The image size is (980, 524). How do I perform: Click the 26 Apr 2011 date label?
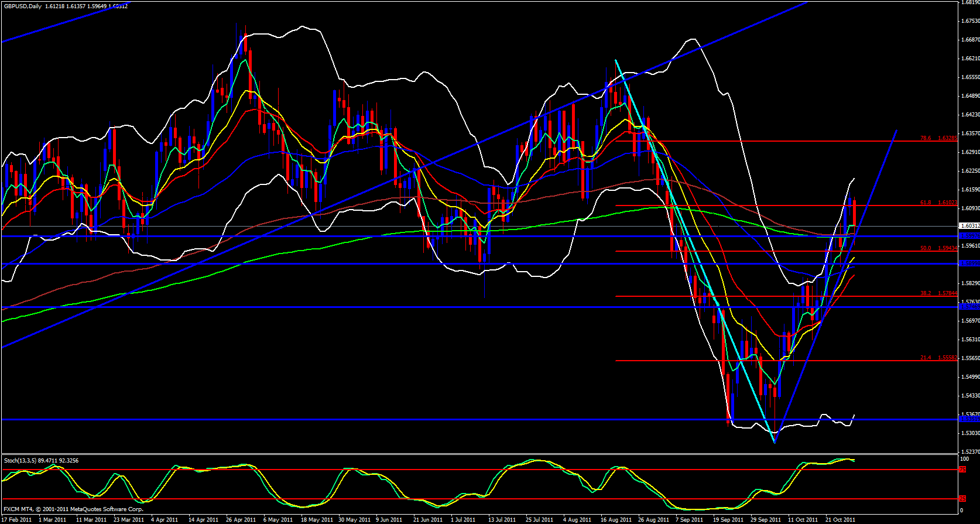tap(241, 520)
